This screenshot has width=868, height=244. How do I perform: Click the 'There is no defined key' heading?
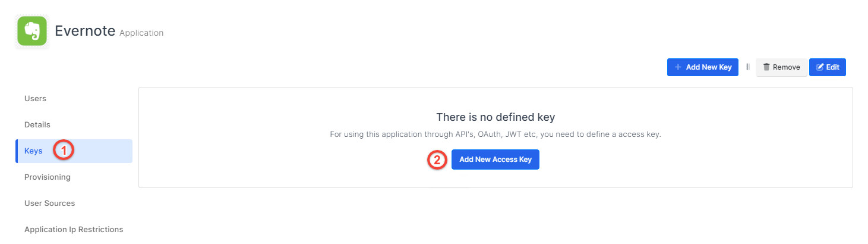[495, 117]
